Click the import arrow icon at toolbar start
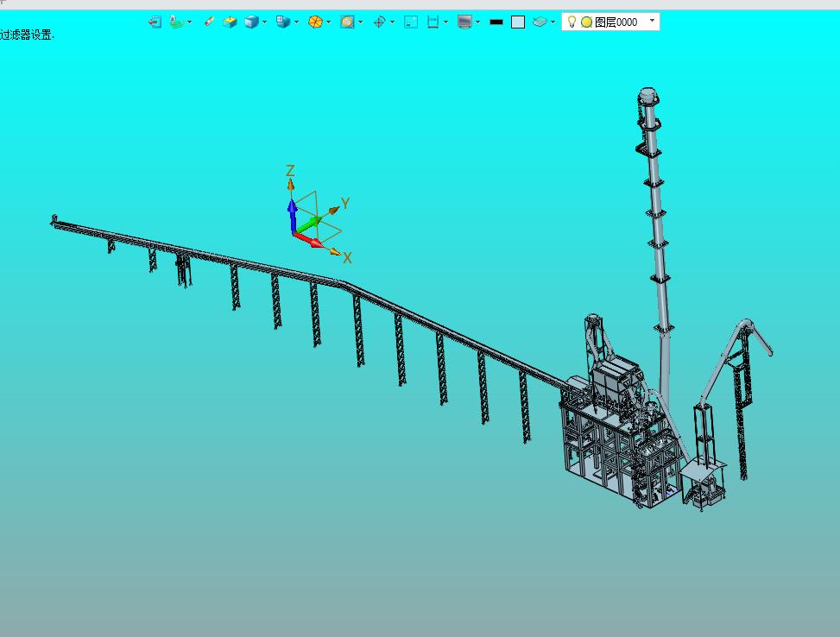This screenshot has height=637, width=840. pyautogui.click(x=155, y=22)
